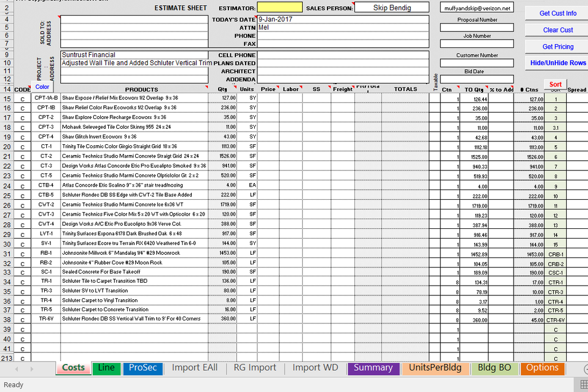Image resolution: width=588 pixels, height=392 pixels.
Task: Select Today's Date cell 9-Jan-2017
Action: tap(343, 19)
